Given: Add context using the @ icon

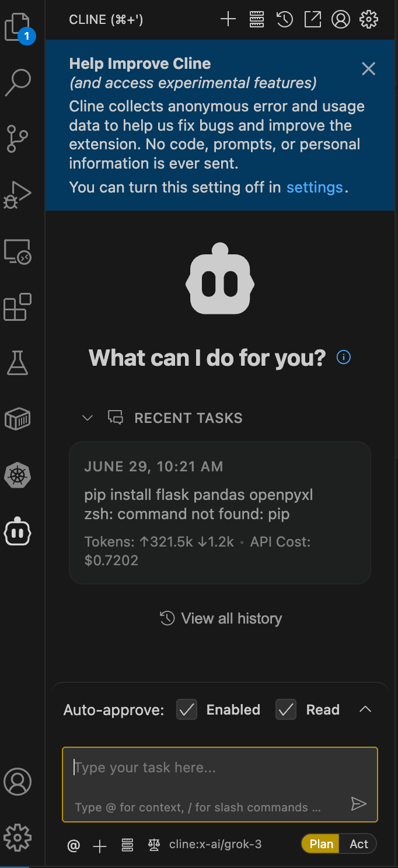Looking at the screenshot, I should [73, 844].
